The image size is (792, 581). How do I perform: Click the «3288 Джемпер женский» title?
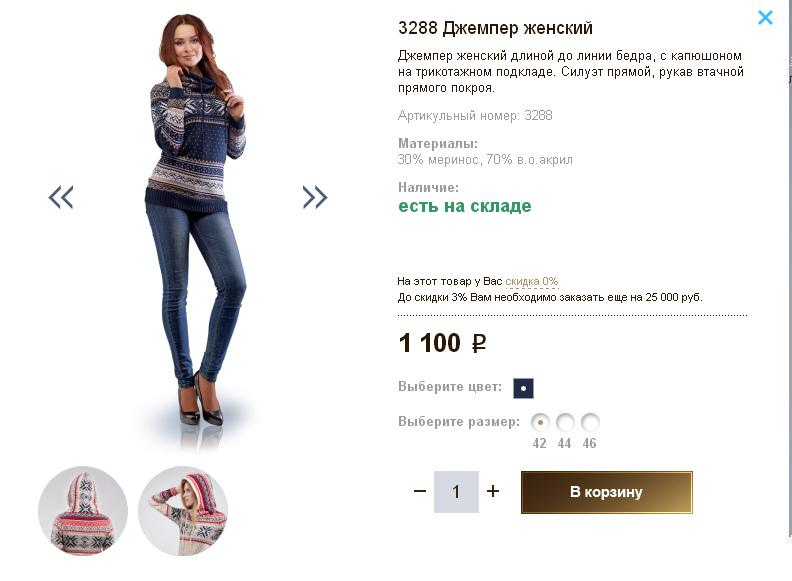point(495,28)
